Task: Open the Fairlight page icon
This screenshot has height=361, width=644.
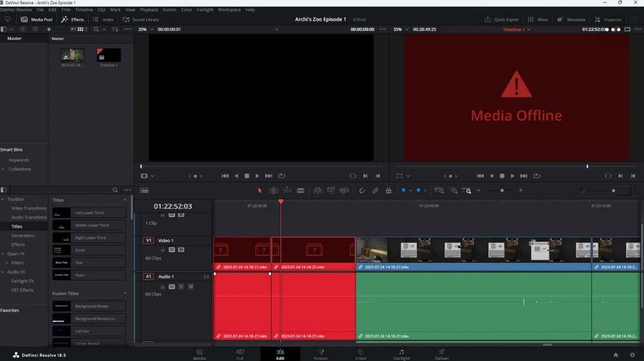Action: 401,354
